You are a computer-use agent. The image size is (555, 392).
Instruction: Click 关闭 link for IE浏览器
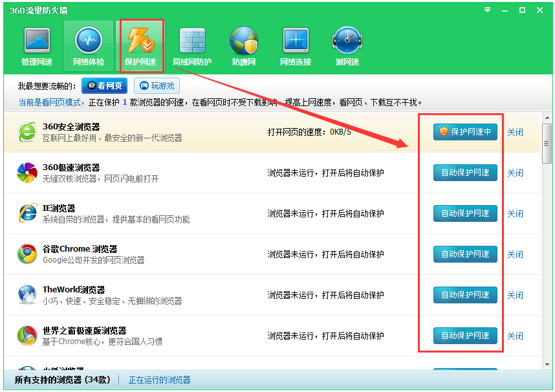[515, 213]
